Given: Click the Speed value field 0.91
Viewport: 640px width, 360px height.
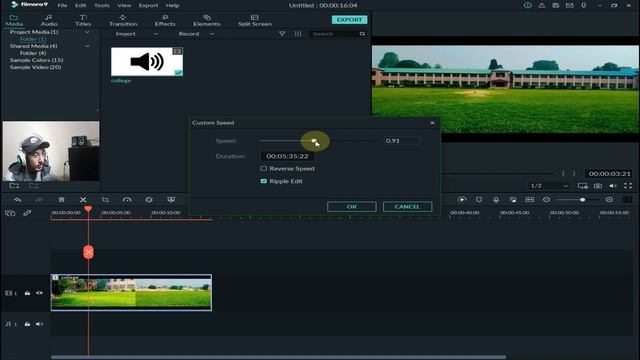Looking at the screenshot, I should tap(402, 141).
